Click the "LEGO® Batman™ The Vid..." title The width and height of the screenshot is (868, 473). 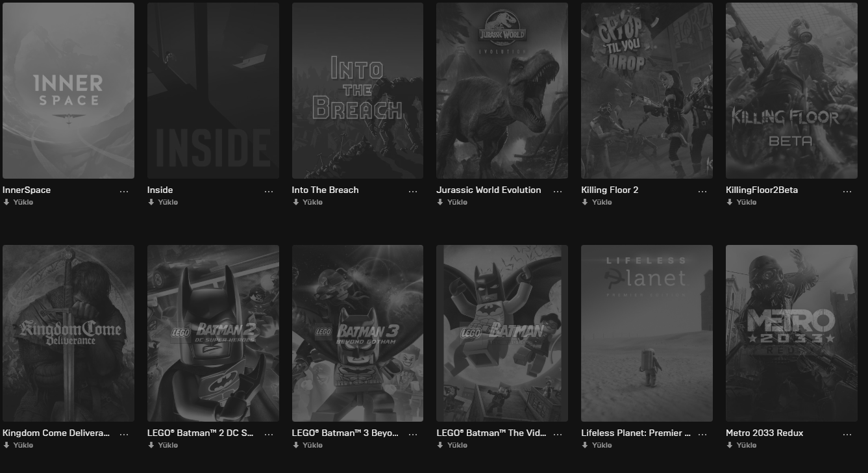pyautogui.click(x=491, y=433)
